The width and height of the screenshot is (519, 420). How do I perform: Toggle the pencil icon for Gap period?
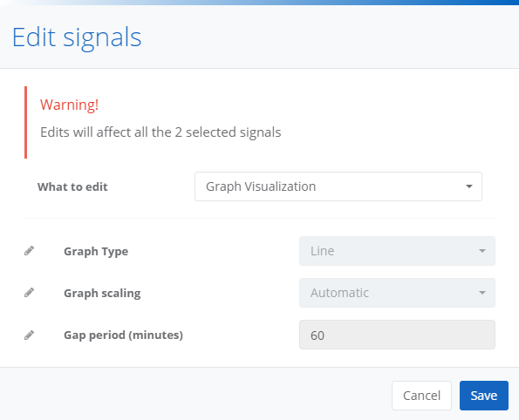pyautogui.click(x=29, y=335)
